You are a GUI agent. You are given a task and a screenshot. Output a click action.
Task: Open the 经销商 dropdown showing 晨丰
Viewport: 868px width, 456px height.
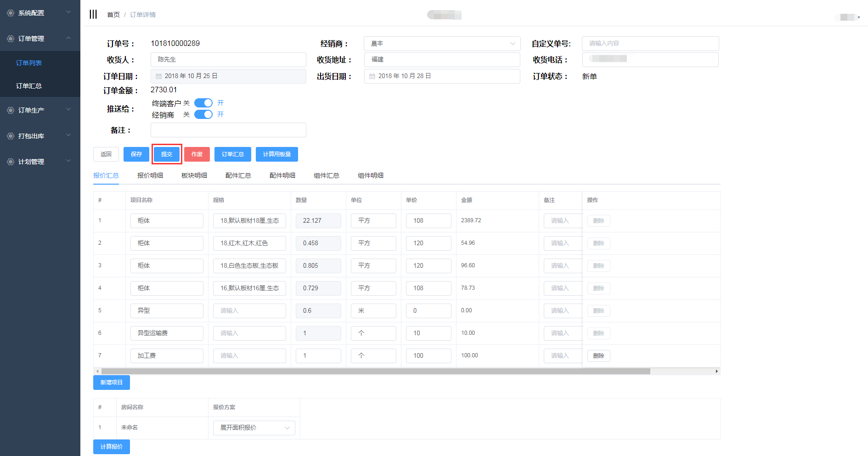(442, 44)
